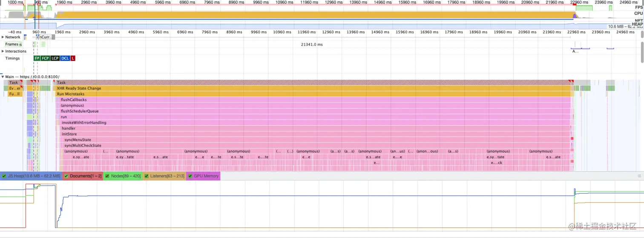
Task: Expand the Interactions track triangle
Action: (3, 51)
